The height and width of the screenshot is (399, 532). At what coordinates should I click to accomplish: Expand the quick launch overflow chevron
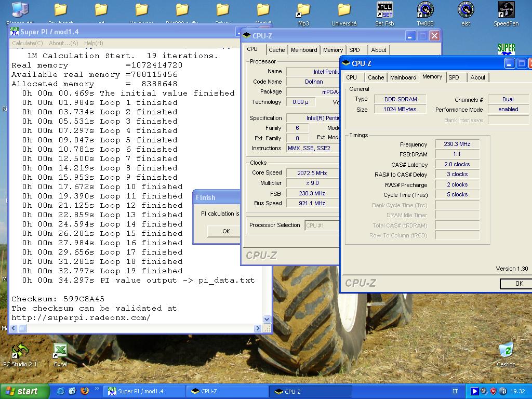click(x=97, y=389)
